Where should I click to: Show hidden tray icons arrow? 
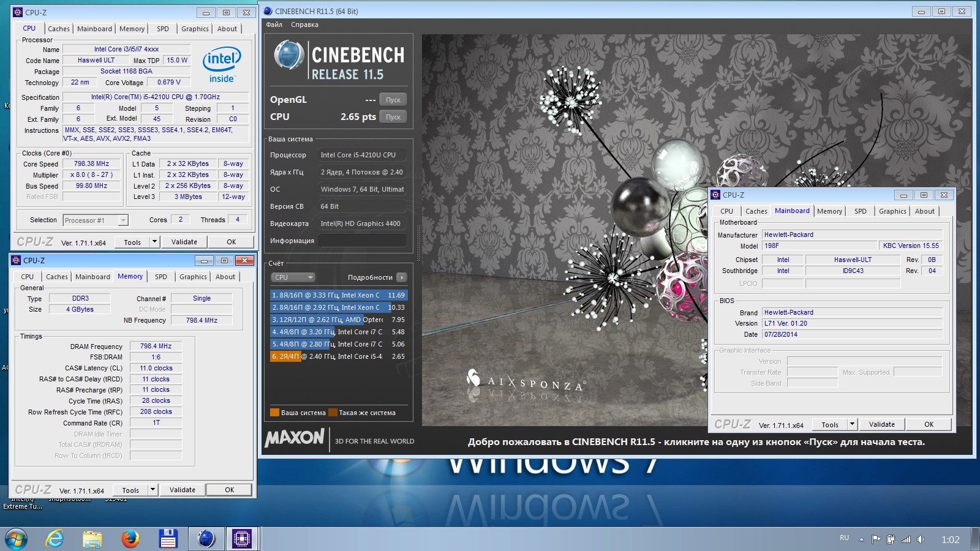tap(861, 539)
